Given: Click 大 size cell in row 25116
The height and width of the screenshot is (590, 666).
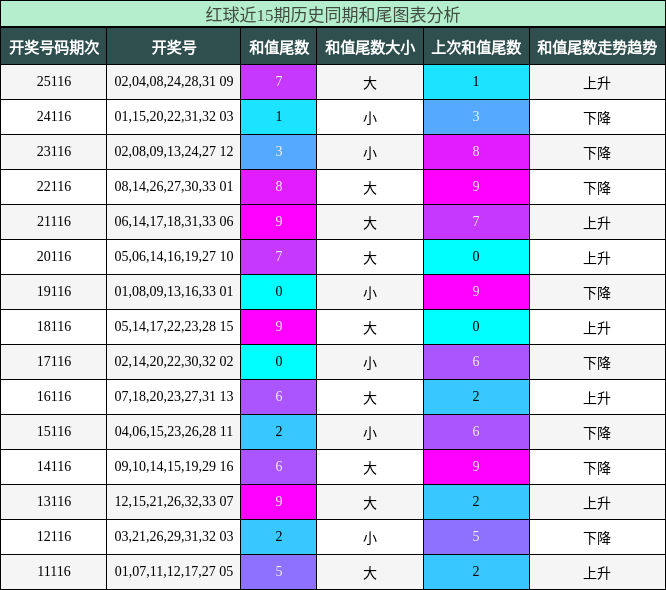Looking at the screenshot, I should point(370,82).
